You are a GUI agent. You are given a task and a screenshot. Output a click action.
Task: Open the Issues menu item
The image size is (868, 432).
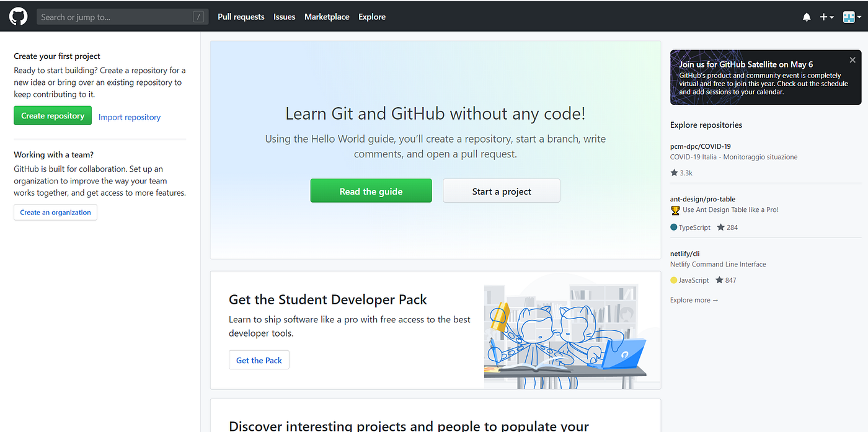tap(284, 17)
